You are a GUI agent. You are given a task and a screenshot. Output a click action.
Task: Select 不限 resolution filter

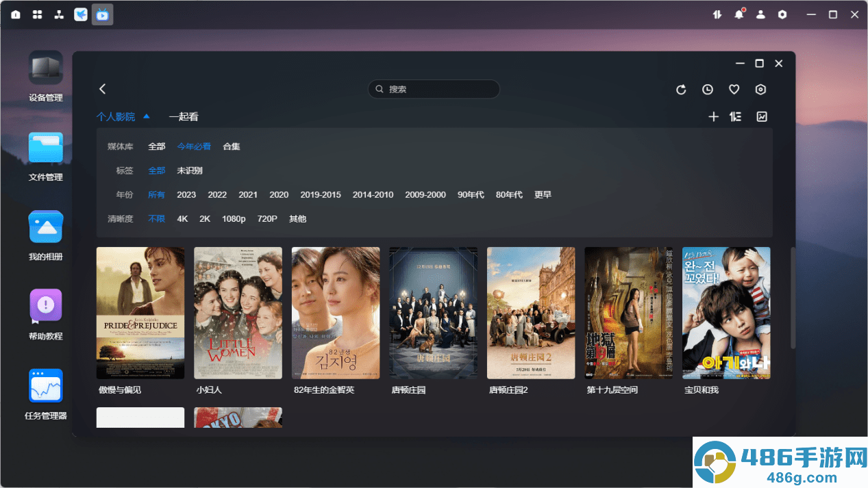[157, 219]
